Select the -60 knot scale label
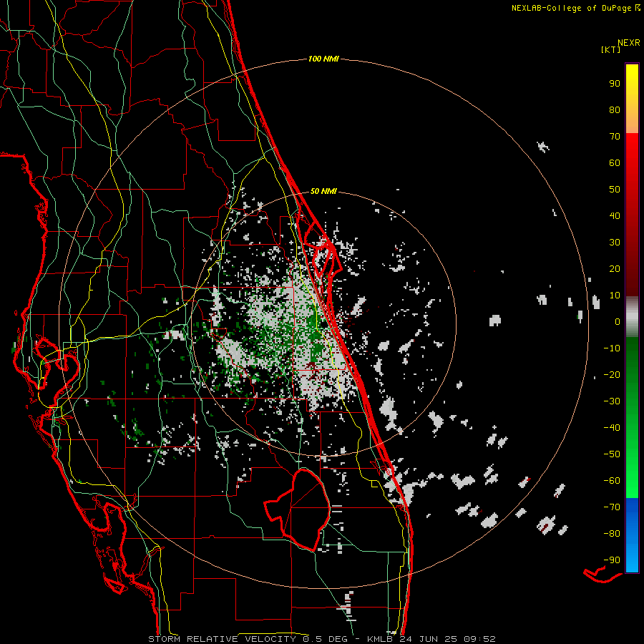This screenshot has width=644, height=644. click(x=612, y=481)
